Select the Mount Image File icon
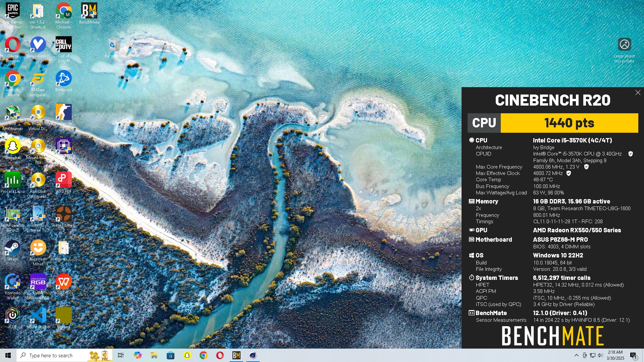This screenshot has height=362, width=644. [38, 152]
